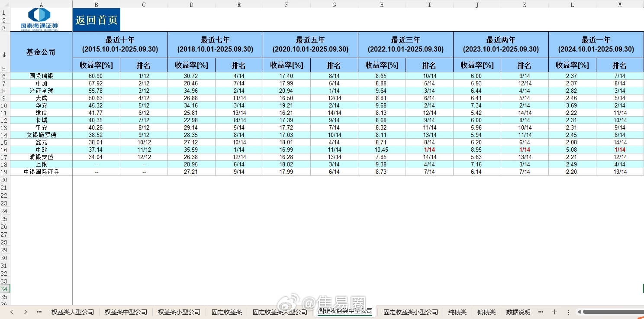The width and height of the screenshot is (644, 319).
Task: Click the 国泰海通证券 logo image
Action: [x=39, y=20]
